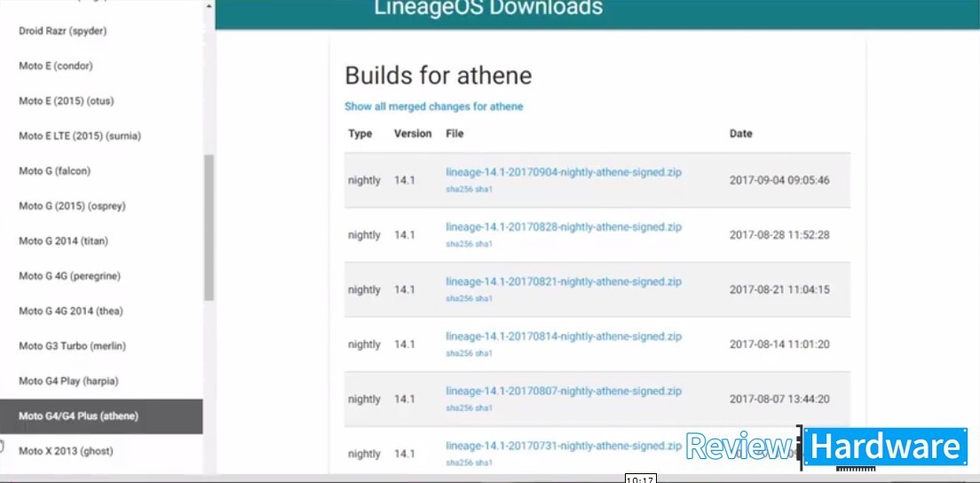Image resolution: width=980 pixels, height=483 pixels.
Task: Click the Version column header
Action: 413,134
